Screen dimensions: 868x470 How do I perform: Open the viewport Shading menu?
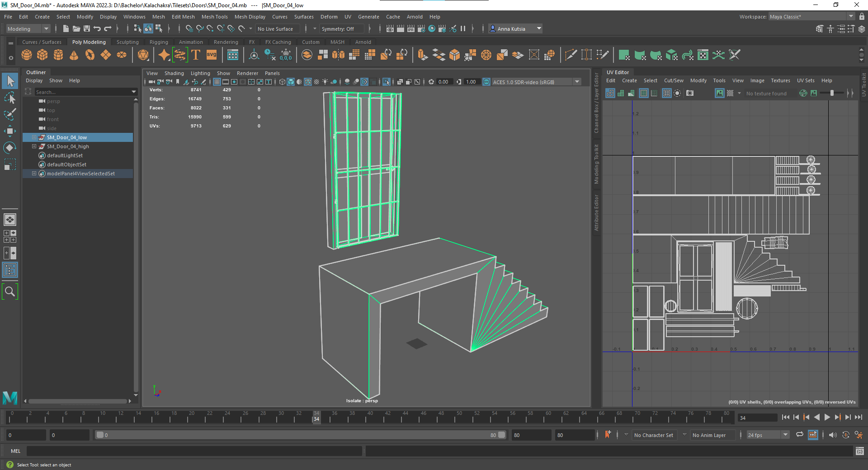click(x=174, y=73)
